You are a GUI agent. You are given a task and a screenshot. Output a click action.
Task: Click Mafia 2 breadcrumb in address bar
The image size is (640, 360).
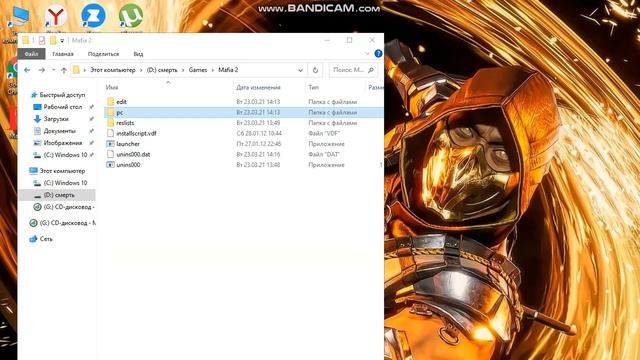228,70
